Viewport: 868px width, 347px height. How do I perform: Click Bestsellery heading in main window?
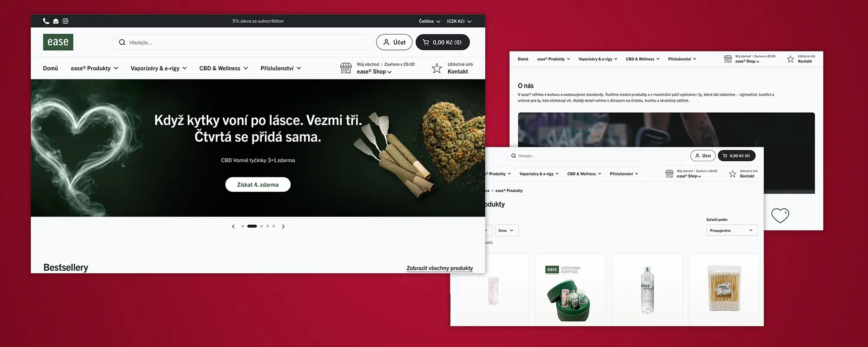pyautogui.click(x=66, y=268)
